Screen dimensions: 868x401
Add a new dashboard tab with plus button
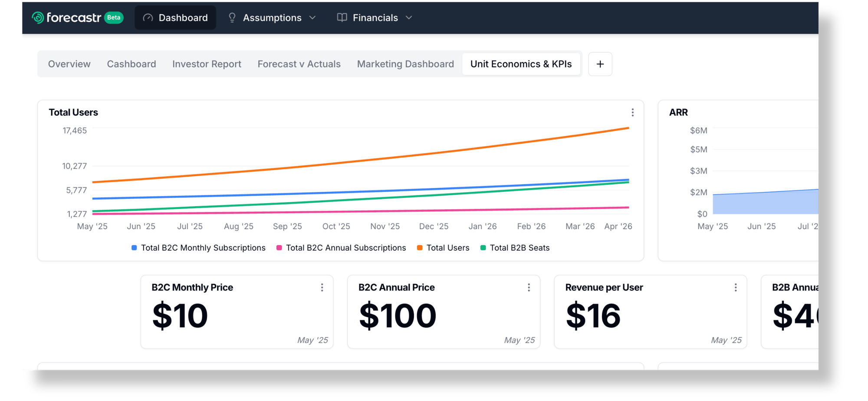pyautogui.click(x=600, y=64)
